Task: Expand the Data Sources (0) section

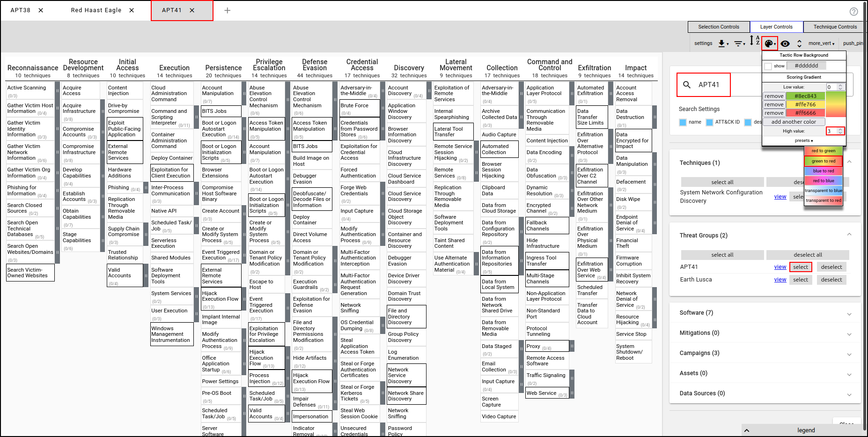Action: 849,395
